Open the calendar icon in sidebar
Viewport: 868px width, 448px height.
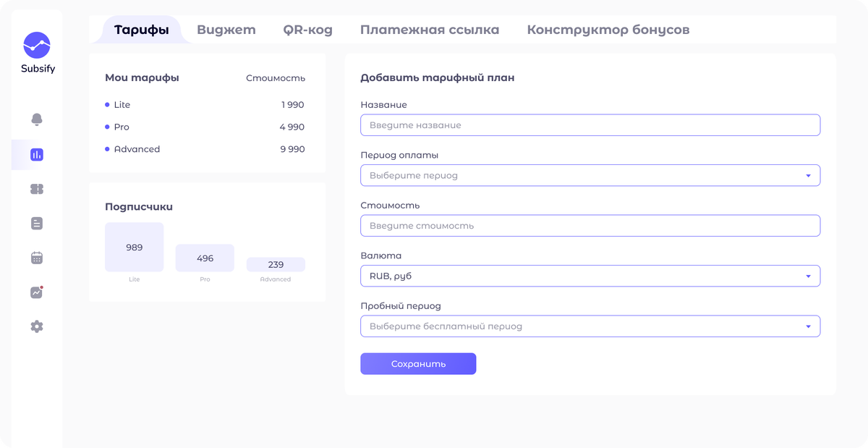click(37, 258)
